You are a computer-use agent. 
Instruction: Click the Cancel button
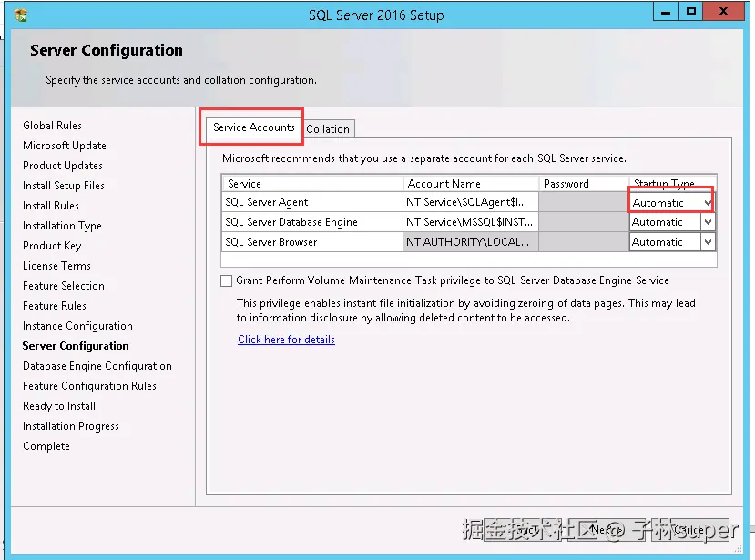coord(691,530)
